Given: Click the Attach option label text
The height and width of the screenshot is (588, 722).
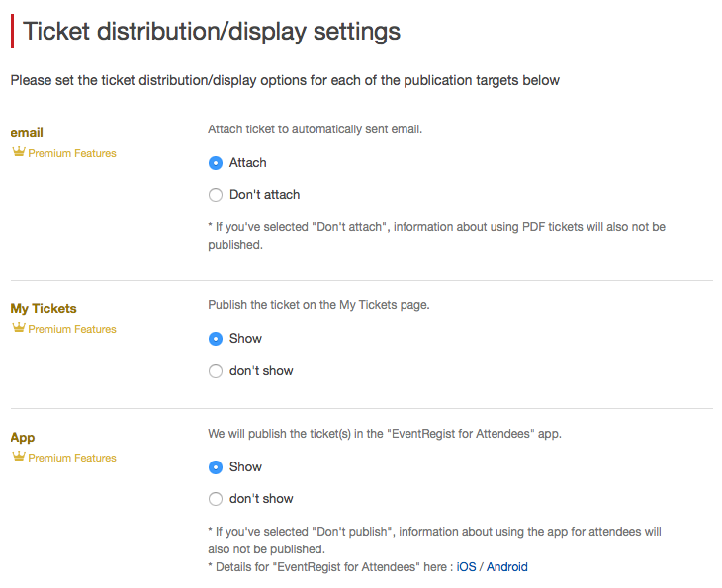Looking at the screenshot, I should point(247,163).
